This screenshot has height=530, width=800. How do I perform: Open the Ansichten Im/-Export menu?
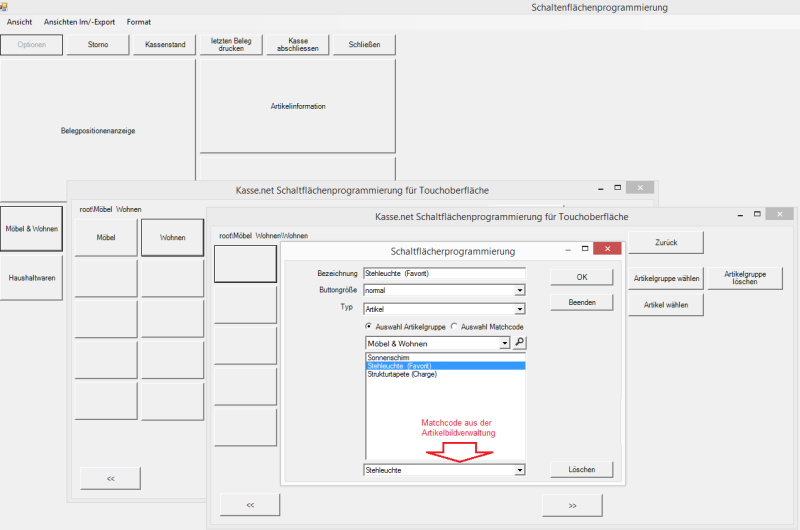[x=78, y=22]
